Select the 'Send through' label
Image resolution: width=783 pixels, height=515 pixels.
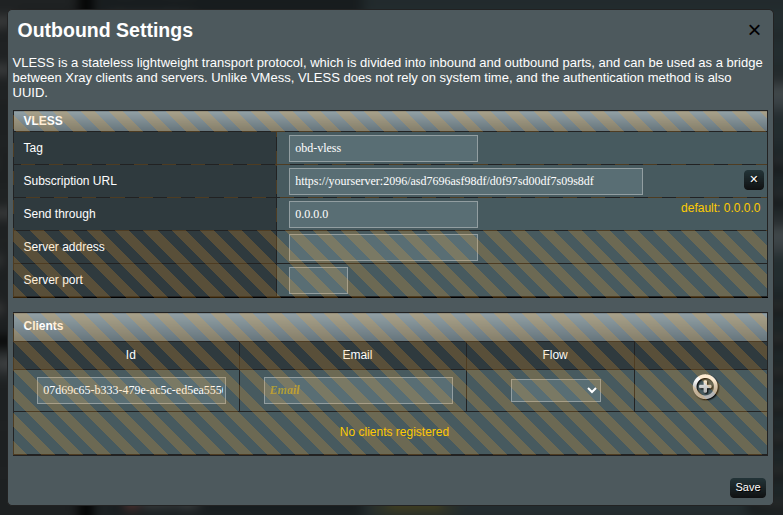click(x=59, y=214)
